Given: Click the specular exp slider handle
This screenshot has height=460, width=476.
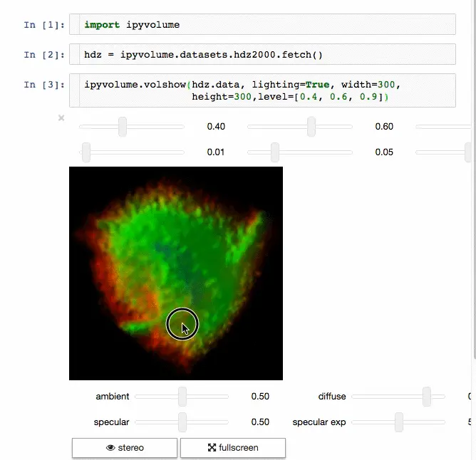Looking at the screenshot, I should click(x=399, y=422).
